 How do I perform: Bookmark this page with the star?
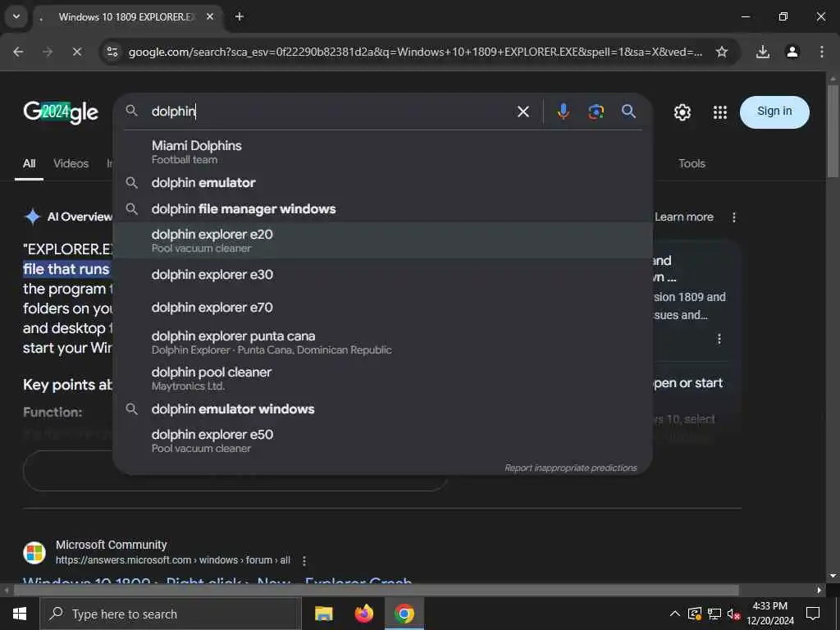click(x=722, y=52)
